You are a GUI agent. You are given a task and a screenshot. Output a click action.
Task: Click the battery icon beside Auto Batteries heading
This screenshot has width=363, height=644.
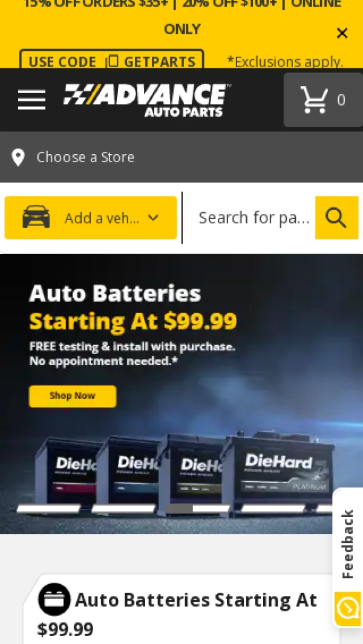tap(54, 599)
